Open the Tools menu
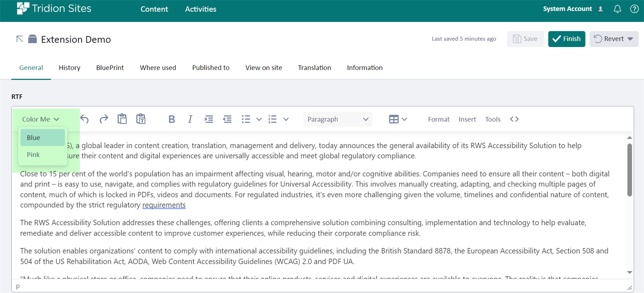This screenshot has height=293, width=644. pyautogui.click(x=493, y=119)
